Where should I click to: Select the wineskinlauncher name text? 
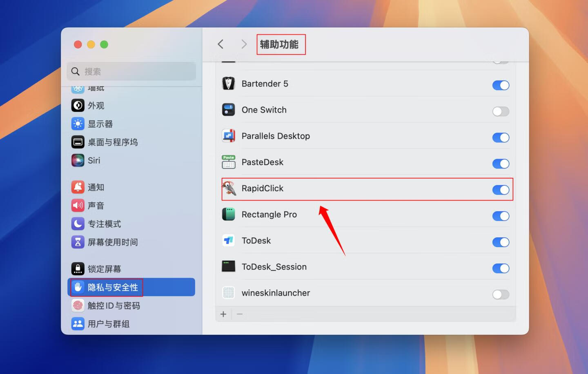point(276,293)
